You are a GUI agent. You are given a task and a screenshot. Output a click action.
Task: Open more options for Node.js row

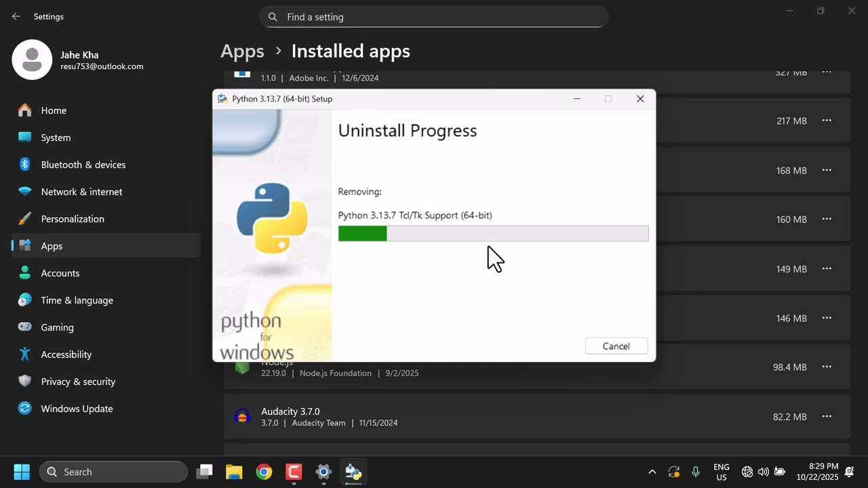click(x=827, y=367)
